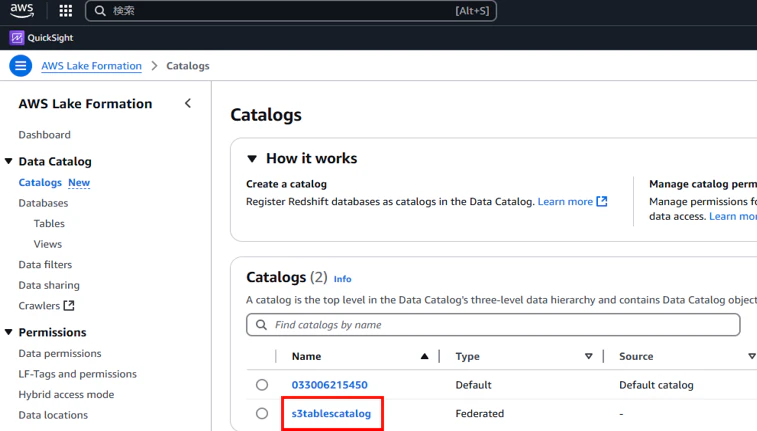Click the Name column header
The width and height of the screenshot is (757, 431).
click(x=307, y=356)
